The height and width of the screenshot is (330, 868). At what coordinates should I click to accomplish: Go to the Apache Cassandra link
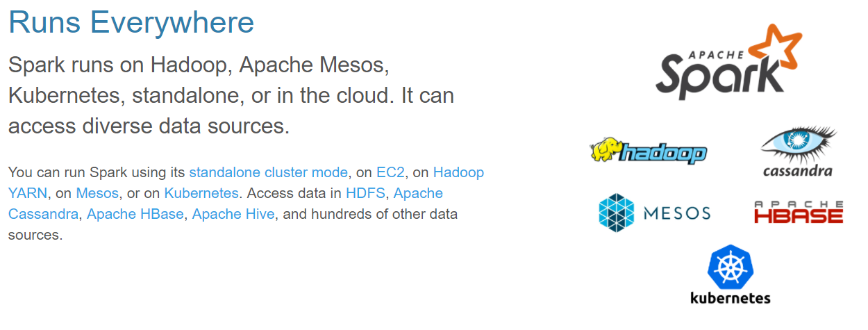pyautogui.click(x=418, y=193)
